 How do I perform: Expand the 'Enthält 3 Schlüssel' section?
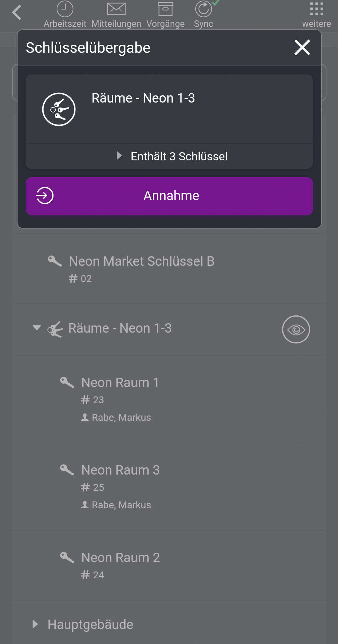click(x=179, y=156)
